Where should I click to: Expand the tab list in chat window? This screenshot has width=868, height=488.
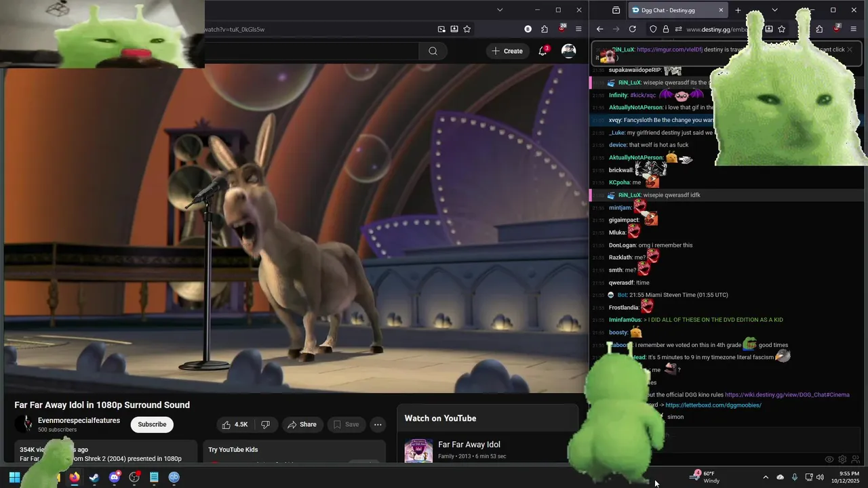774,10
